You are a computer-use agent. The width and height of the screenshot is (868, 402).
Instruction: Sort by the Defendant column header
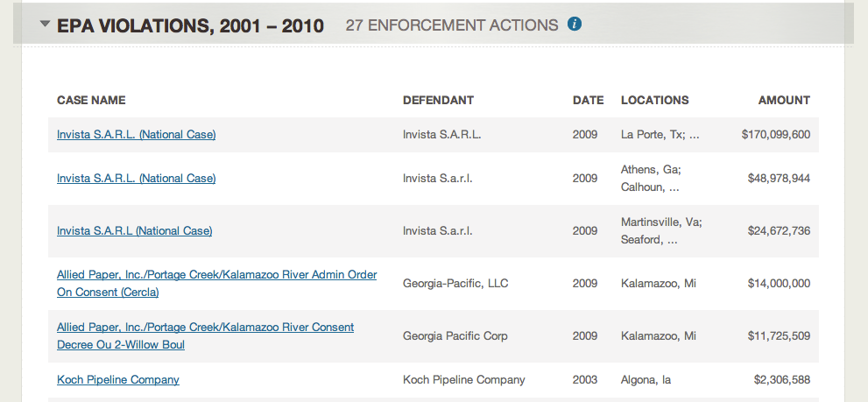tap(438, 100)
